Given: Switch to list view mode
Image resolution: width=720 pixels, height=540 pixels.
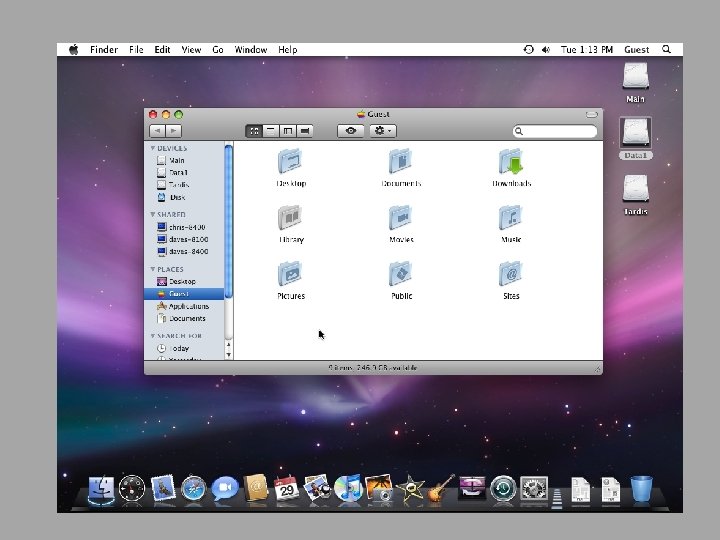Looking at the screenshot, I should click(271, 131).
